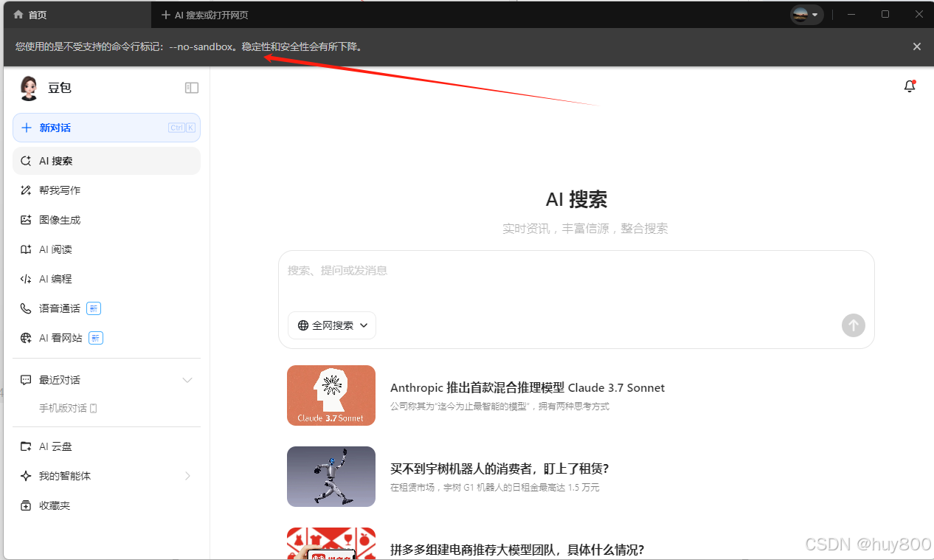This screenshot has height=560, width=934.
Task: Click the 新 badge next to 语音通话
Action: 93,308
